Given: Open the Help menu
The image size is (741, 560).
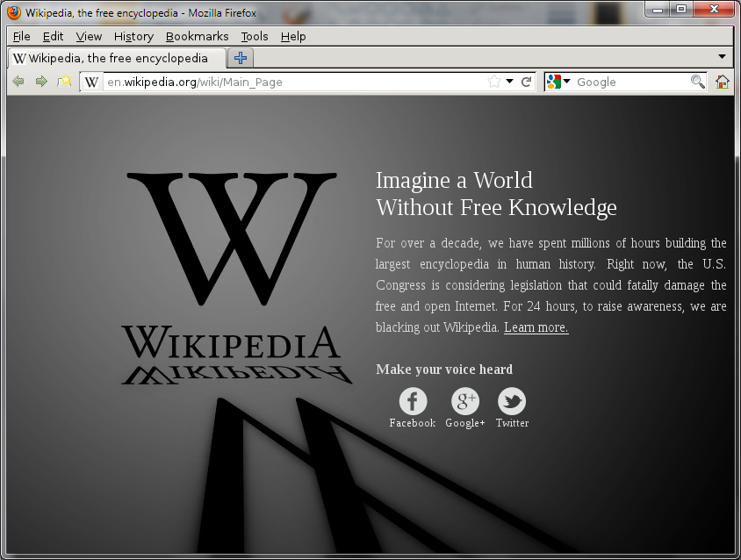Looking at the screenshot, I should [x=293, y=36].
